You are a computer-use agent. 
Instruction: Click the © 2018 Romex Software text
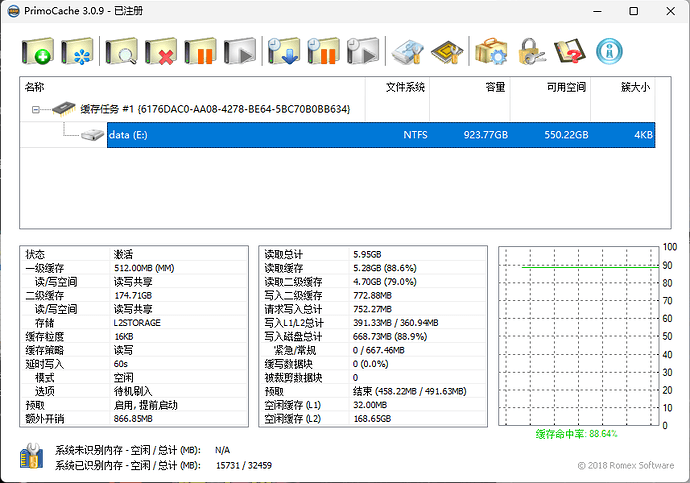coord(625,465)
